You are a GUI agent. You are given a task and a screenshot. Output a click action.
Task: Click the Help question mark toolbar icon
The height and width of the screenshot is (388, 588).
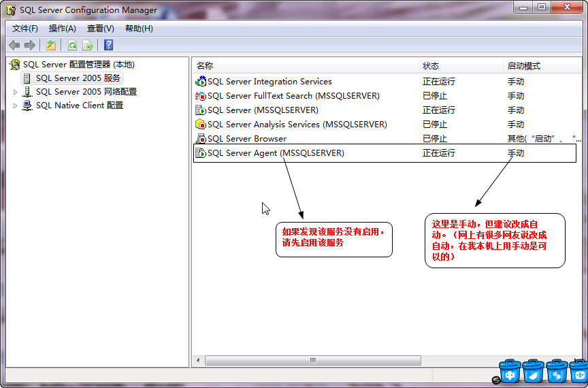pos(108,45)
